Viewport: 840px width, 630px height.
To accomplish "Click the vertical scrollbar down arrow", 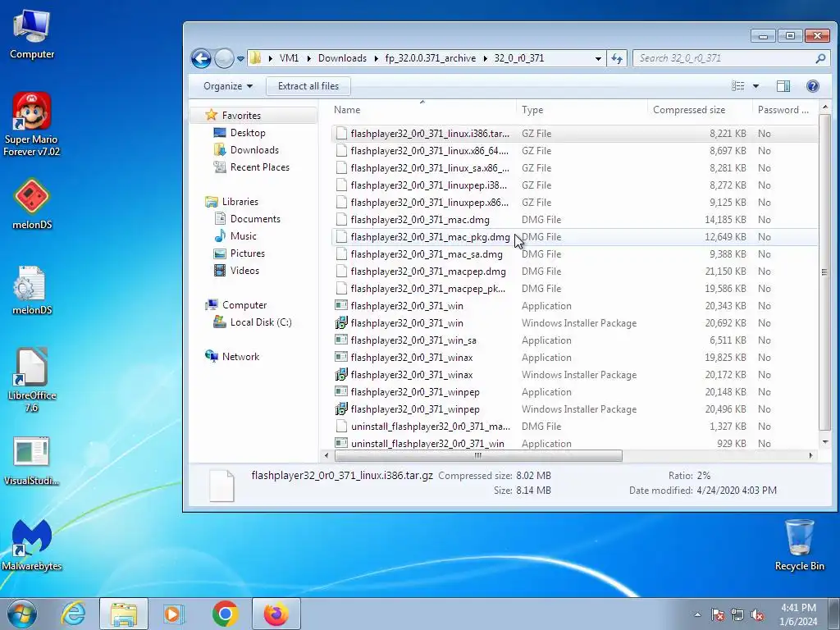I will tap(825, 442).
